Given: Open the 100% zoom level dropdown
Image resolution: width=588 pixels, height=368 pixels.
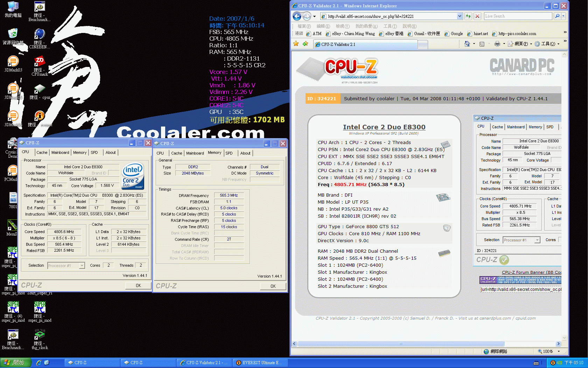Looking at the screenshot, I should [559, 351].
